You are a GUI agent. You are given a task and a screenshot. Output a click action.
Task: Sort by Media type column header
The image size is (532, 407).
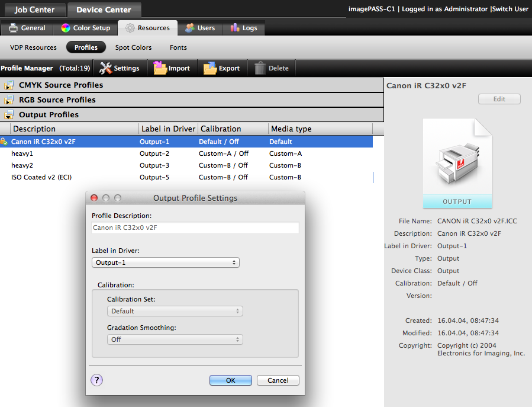pyautogui.click(x=321, y=129)
